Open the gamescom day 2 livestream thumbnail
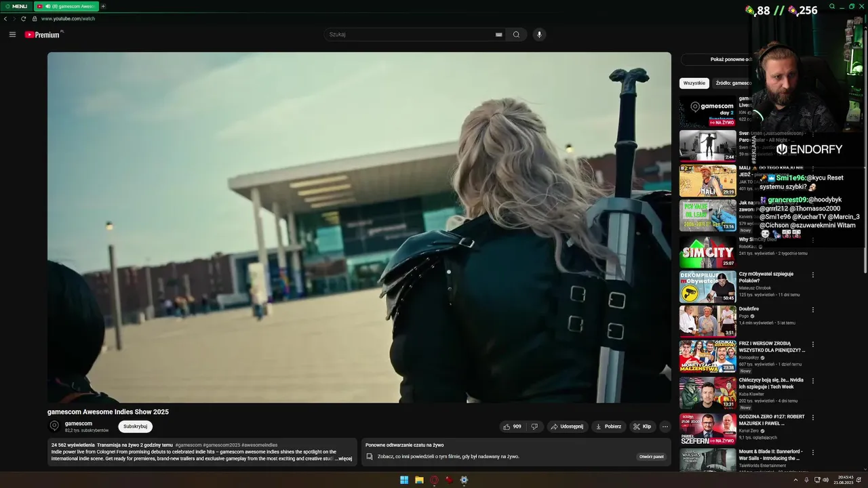Screen dimensions: 868x488 tap(708, 111)
